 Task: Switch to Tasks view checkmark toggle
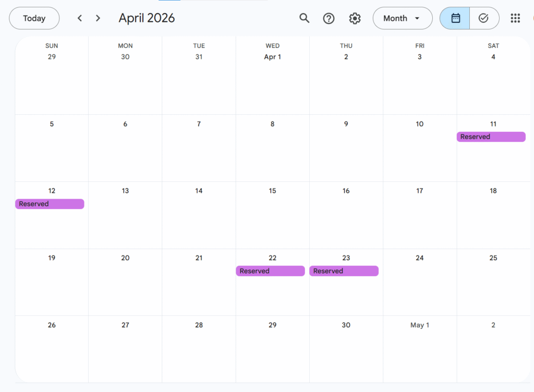483,18
